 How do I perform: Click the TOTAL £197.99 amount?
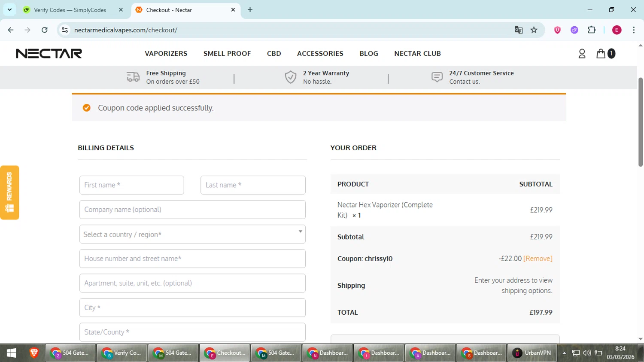[541, 313]
